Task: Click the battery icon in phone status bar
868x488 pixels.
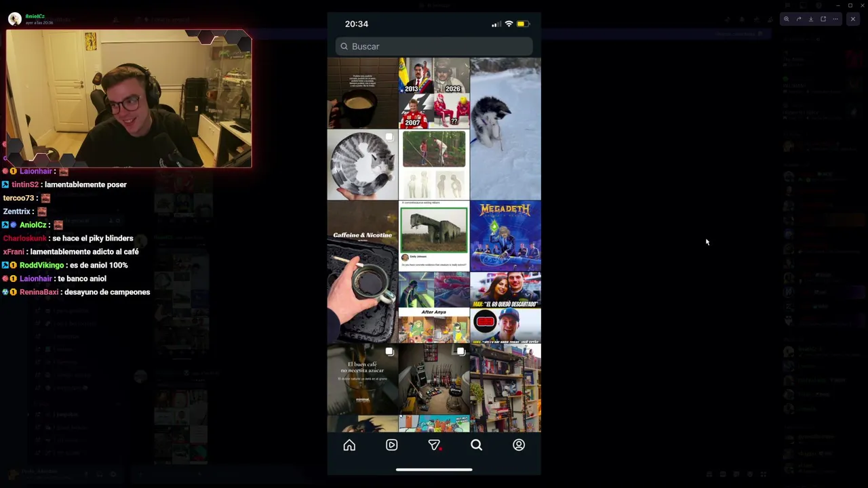Action: tap(522, 24)
